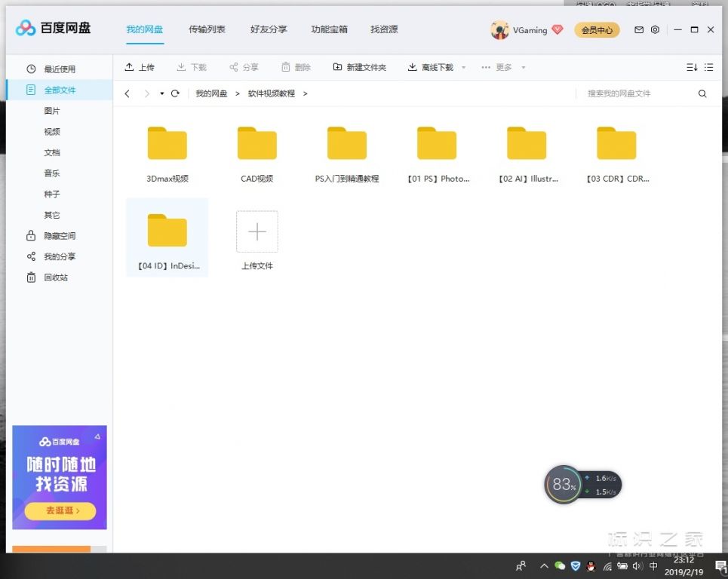Switch to 传输列表 tab
The height and width of the screenshot is (579, 728).
click(207, 29)
